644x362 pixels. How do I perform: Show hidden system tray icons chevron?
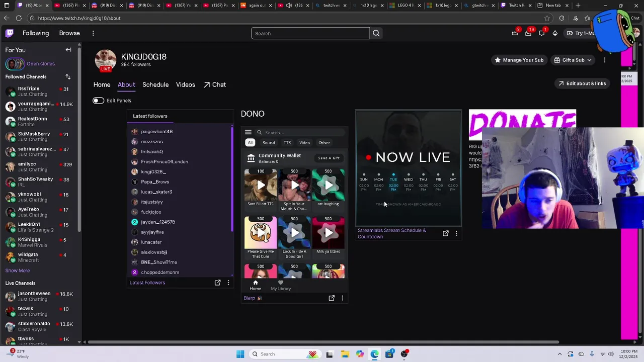pos(560,354)
